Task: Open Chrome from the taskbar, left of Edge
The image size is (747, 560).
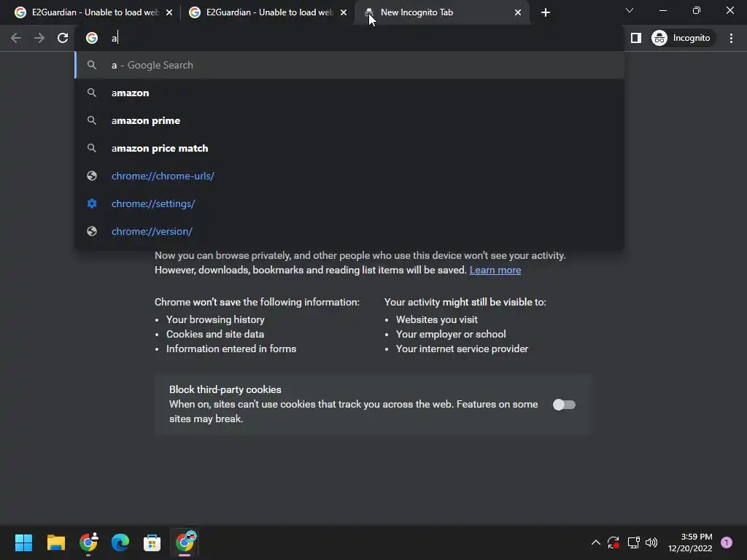Action: (x=88, y=542)
